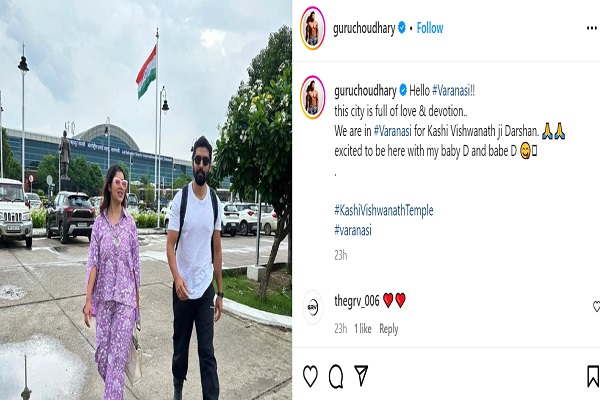The height and width of the screenshot is (400, 600).
Task: Like the post with the heart icon
Action: point(310,376)
